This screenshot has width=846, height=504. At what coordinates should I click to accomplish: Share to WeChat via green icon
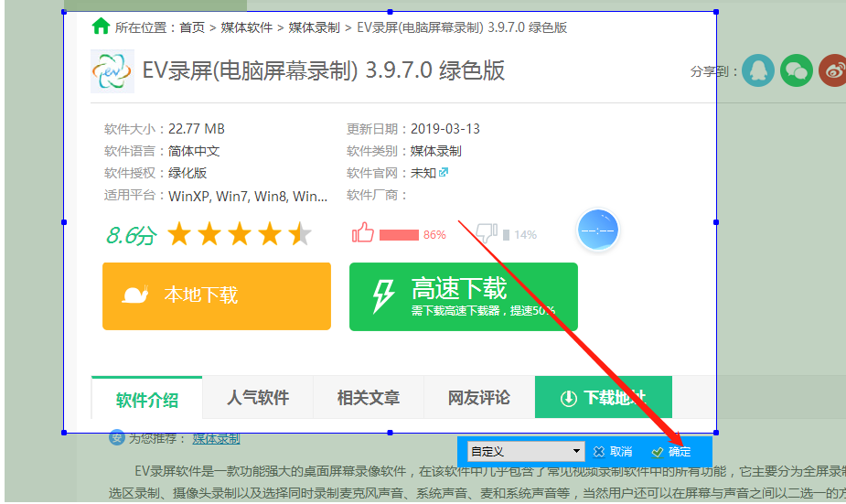(797, 70)
